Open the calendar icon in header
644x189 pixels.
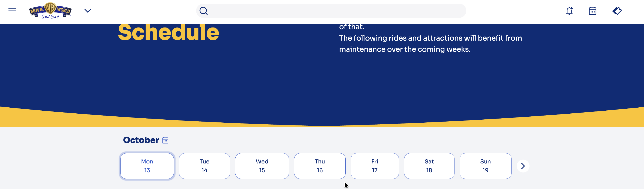click(593, 11)
